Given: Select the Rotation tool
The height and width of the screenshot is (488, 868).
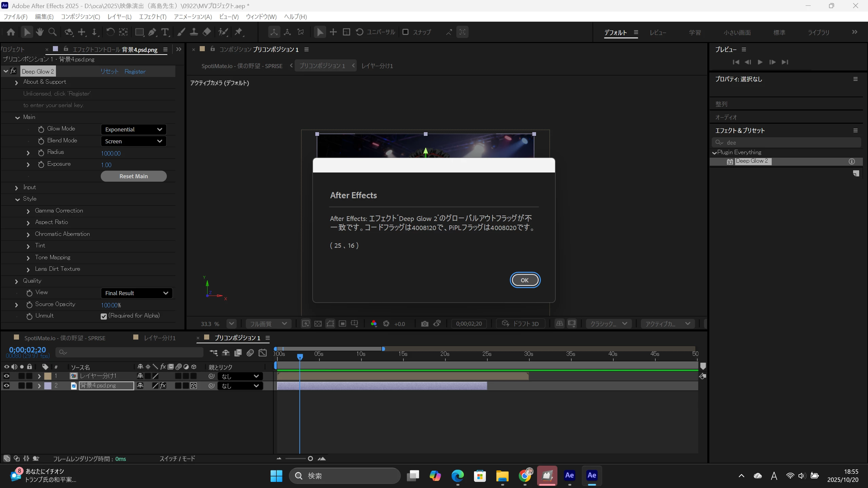Looking at the screenshot, I should tap(110, 32).
